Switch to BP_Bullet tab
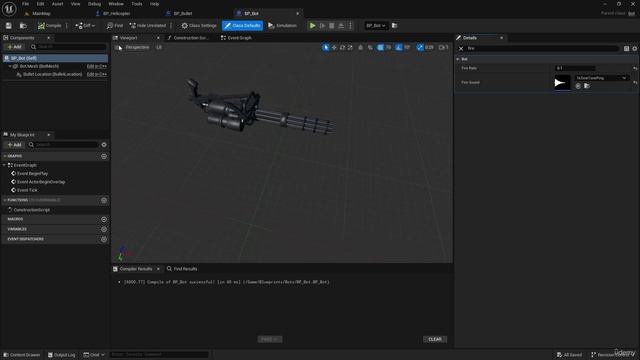Image resolution: width=640 pixels, height=360 pixels. click(182, 13)
